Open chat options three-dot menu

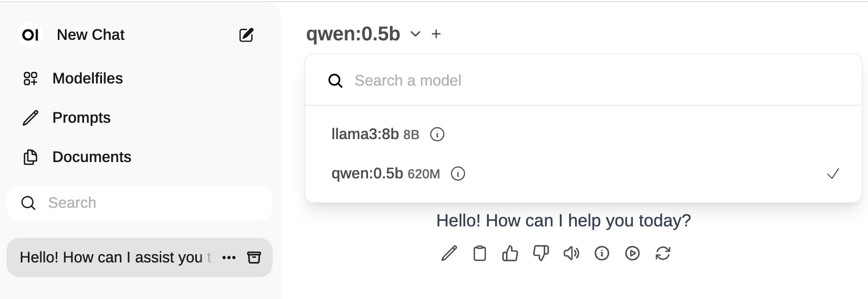[x=229, y=258]
